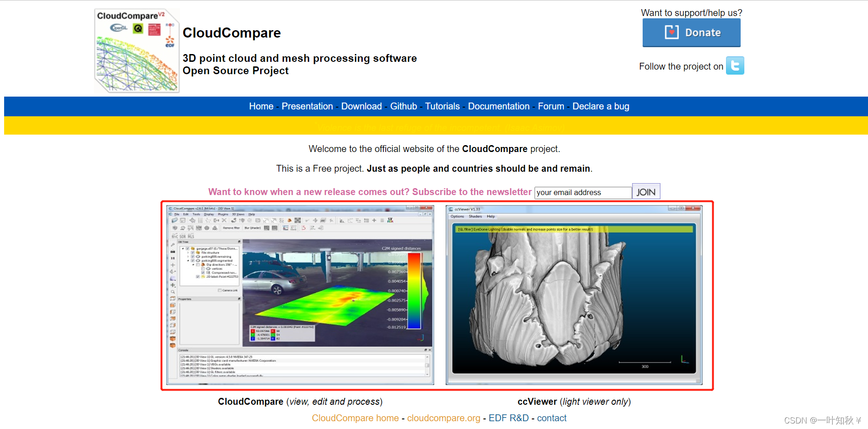Image resolution: width=868 pixels, height=429 pixels.
Task: Follow the 'CloudCompare home' footer link
Action: [x=355, y=418]
